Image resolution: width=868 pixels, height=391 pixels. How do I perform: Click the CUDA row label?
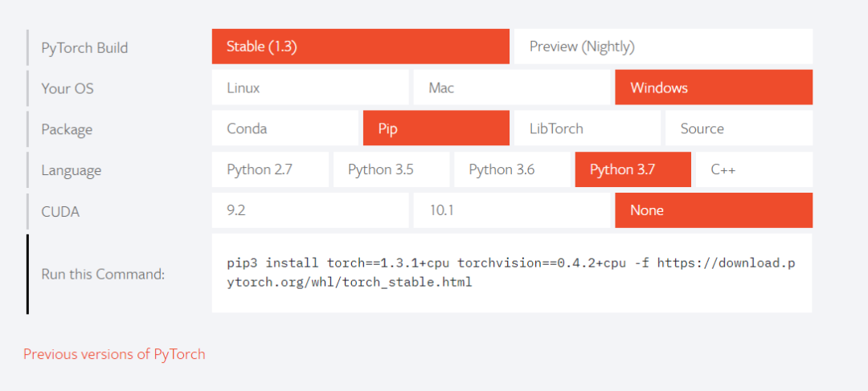60,211
